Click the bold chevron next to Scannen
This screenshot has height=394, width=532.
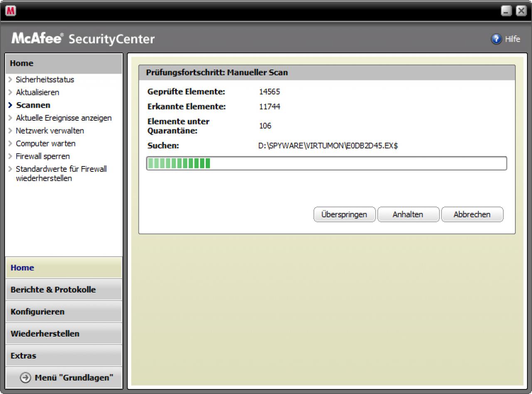pyautogui.click(x=10, y=105)
